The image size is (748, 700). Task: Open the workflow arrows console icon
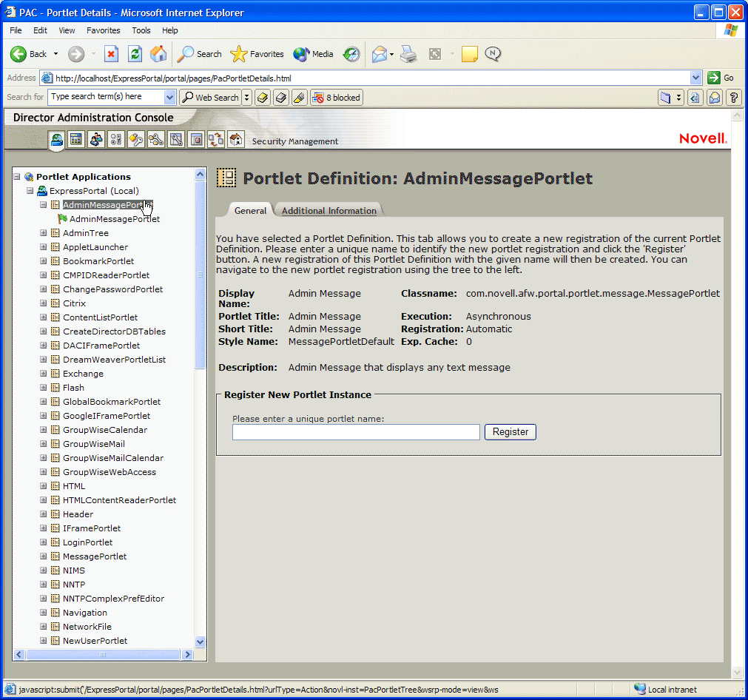click(x=216, y=139)
